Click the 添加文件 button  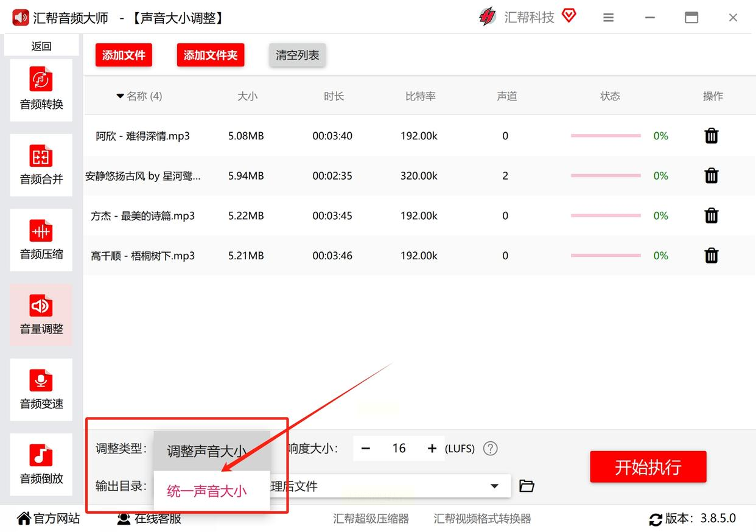124,55
